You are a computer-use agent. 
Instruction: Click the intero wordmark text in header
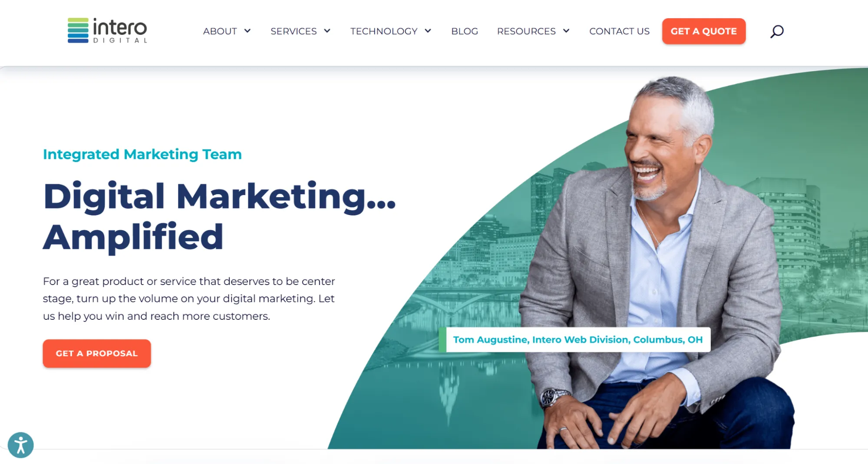[120, 27]
